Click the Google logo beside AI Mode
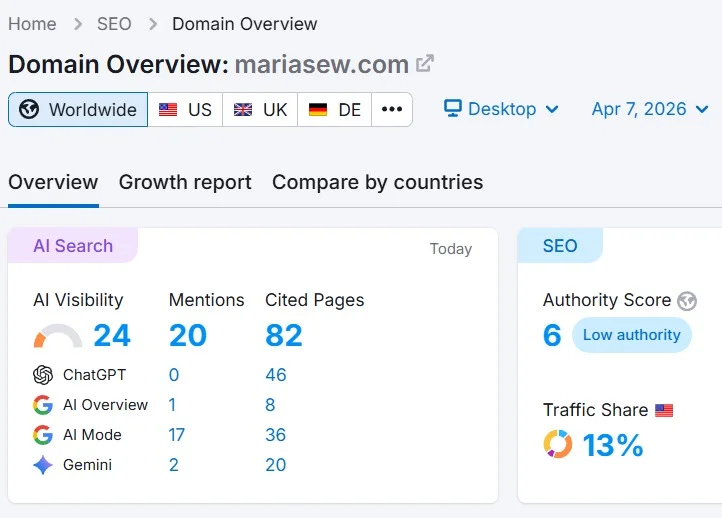 (43, 435)
